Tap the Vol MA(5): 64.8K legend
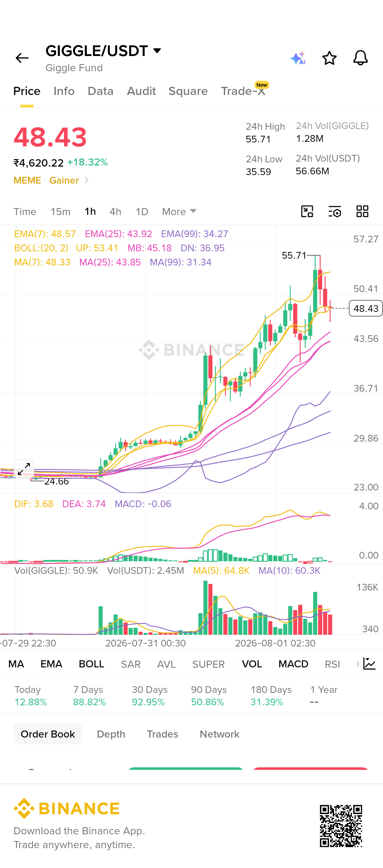 pos(221,571)
